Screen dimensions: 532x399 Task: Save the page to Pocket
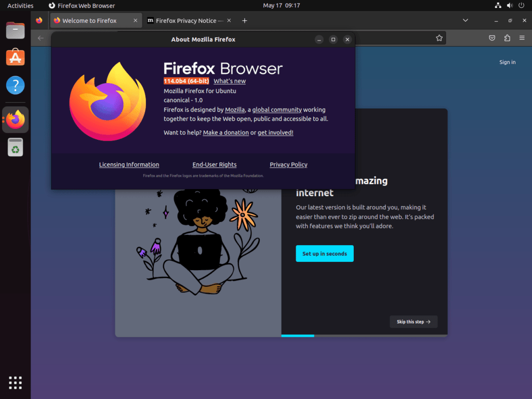(492, 38)
